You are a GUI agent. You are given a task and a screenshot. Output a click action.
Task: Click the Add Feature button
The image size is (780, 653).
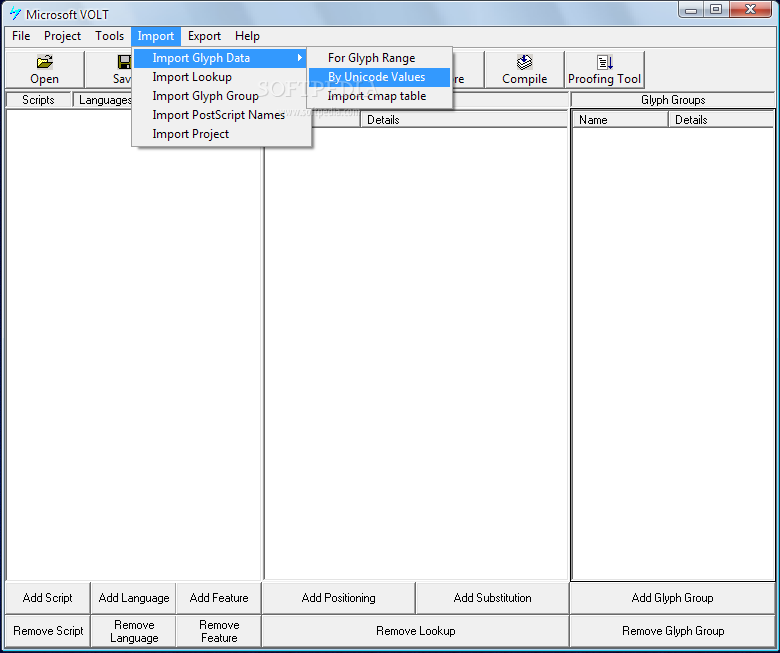tap(219, 598)
